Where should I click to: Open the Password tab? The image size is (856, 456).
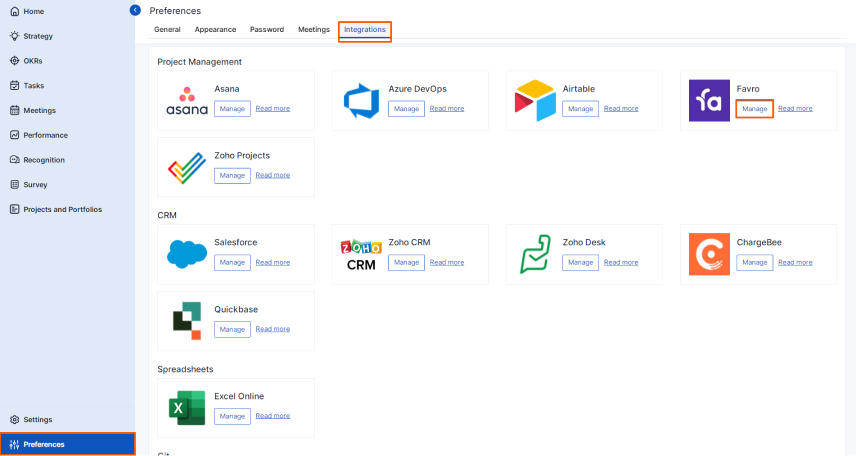click(267, 29)
